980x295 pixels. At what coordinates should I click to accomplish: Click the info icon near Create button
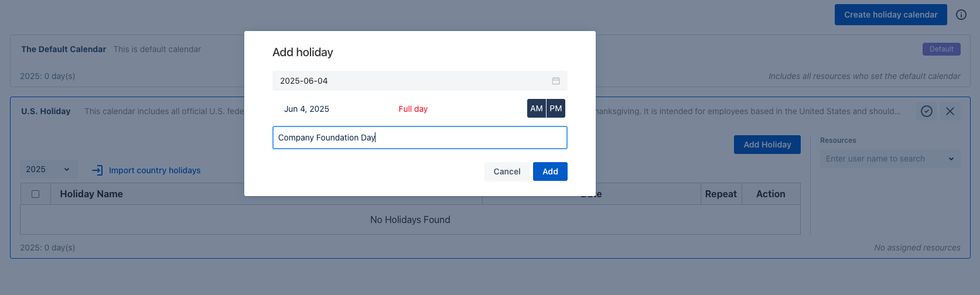point(961,15)
